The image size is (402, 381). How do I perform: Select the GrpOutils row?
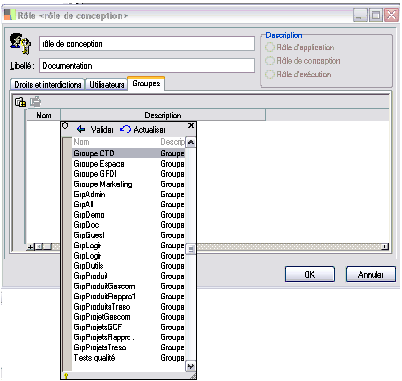(129, 266)
